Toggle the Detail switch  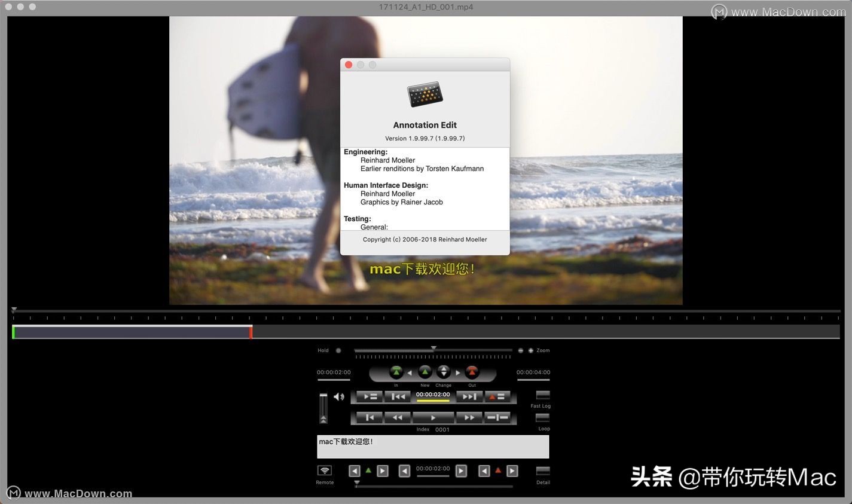542,471
